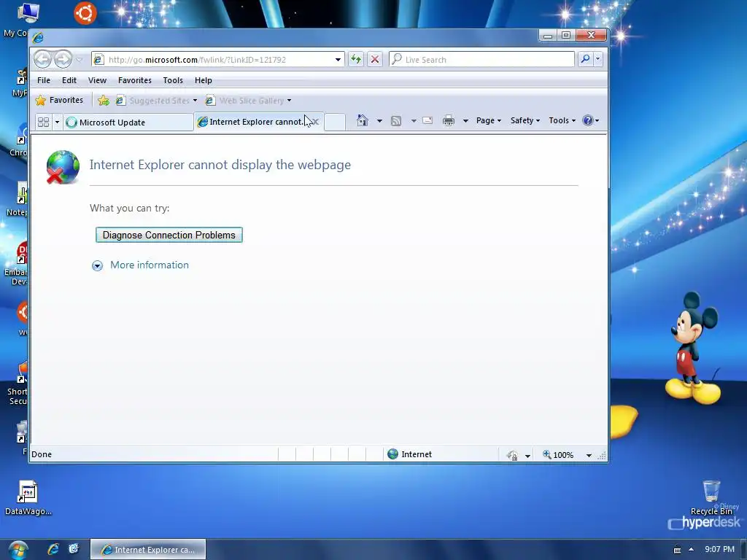Image resolution: width=747 pixels, height=560 pixels.
Task: Show Quick Tabs thumbnail view
Action: click(43, 122)
